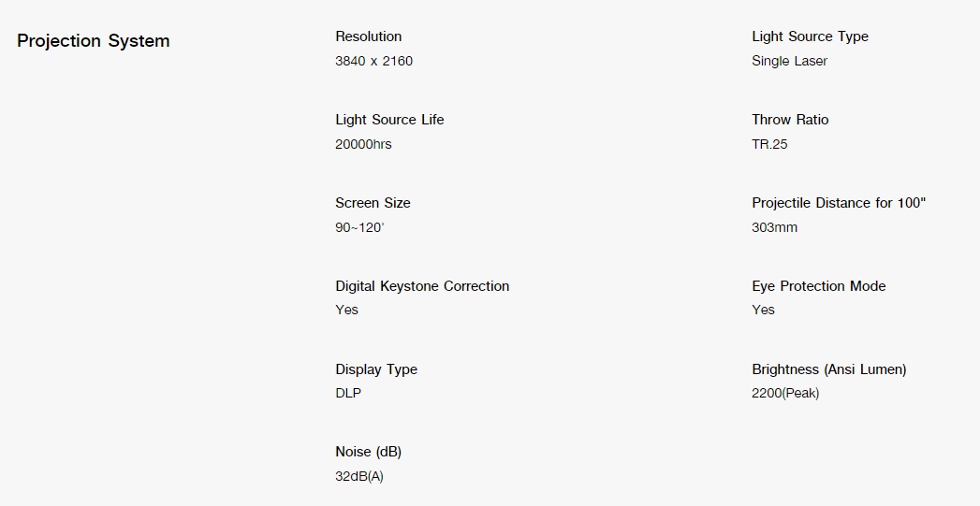Click the 3840 x 2160 value

(x=373, y=61)
